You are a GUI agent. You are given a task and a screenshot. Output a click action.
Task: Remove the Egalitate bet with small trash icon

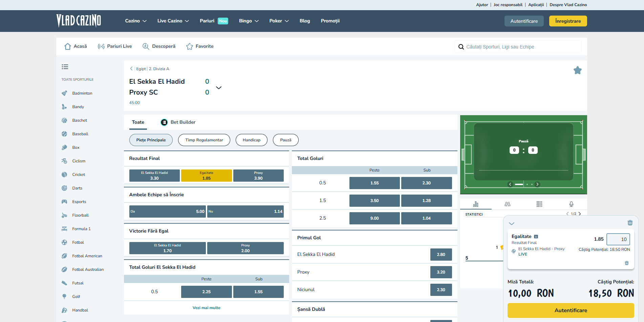[x=626, y=263]
